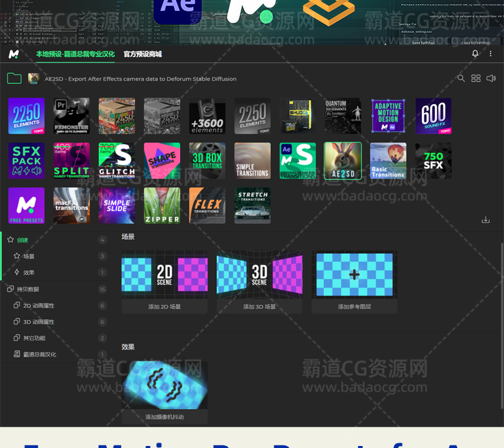This screenshot has height=448, width=504.
Task: Select the Zipper pack
Action: click(162, 206)
